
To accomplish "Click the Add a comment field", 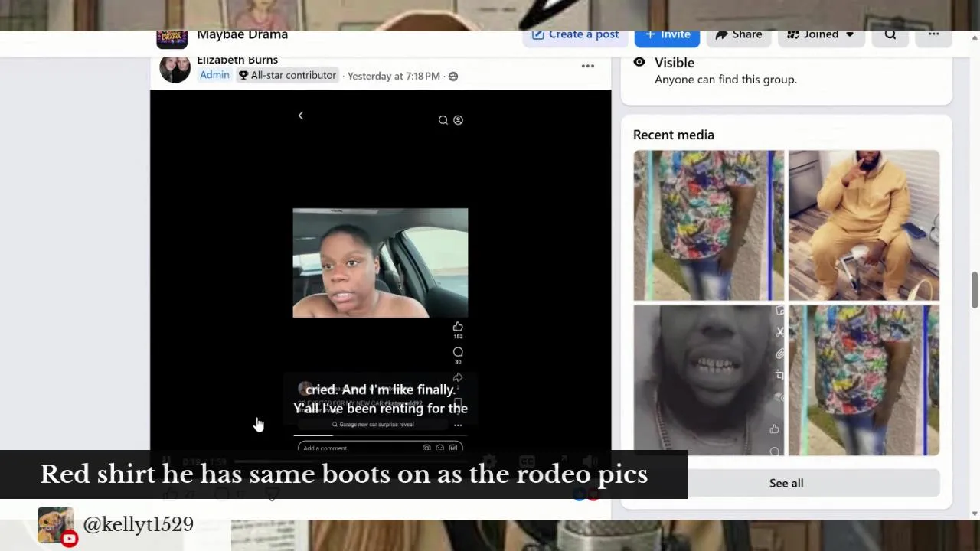I will [x=380, y=447].
